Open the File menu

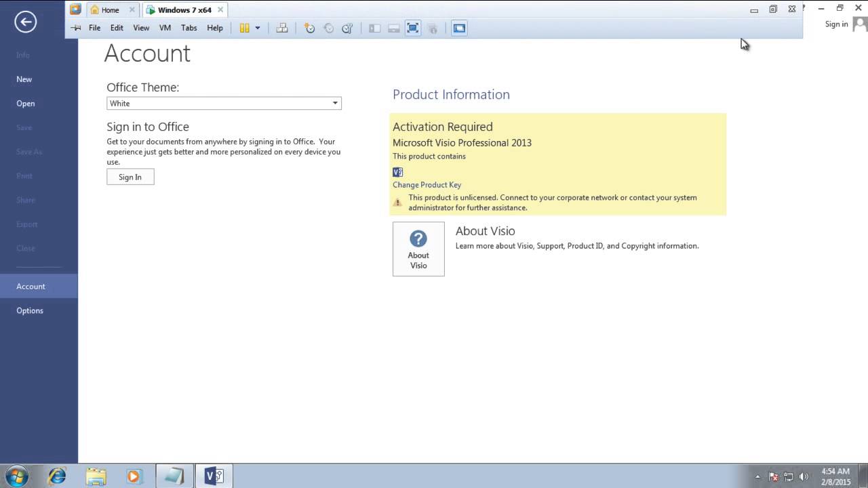pyautogui.click(x=95, y=28)
